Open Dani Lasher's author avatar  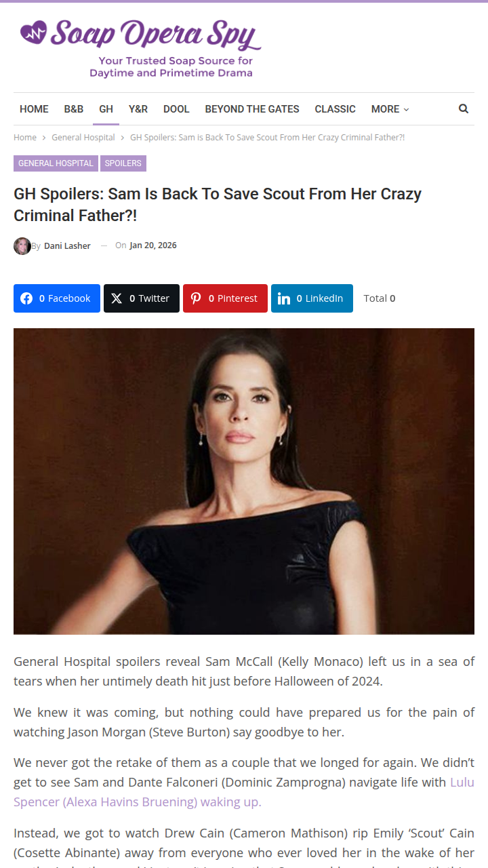tap(22, 246)
